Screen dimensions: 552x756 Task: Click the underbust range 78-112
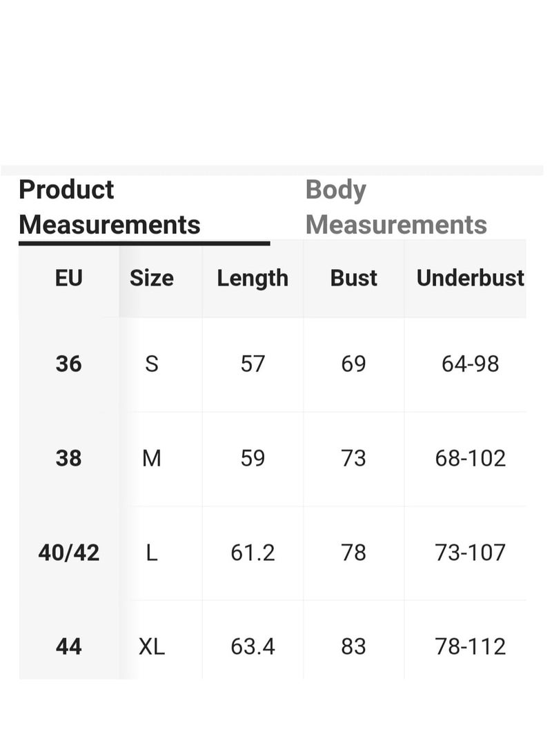pos(470,646)
